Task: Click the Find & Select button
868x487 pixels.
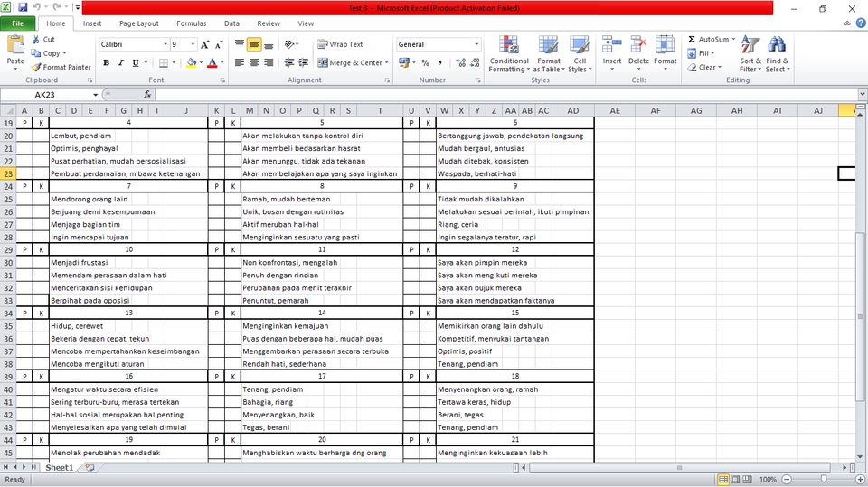Action: tap(778, 53)
